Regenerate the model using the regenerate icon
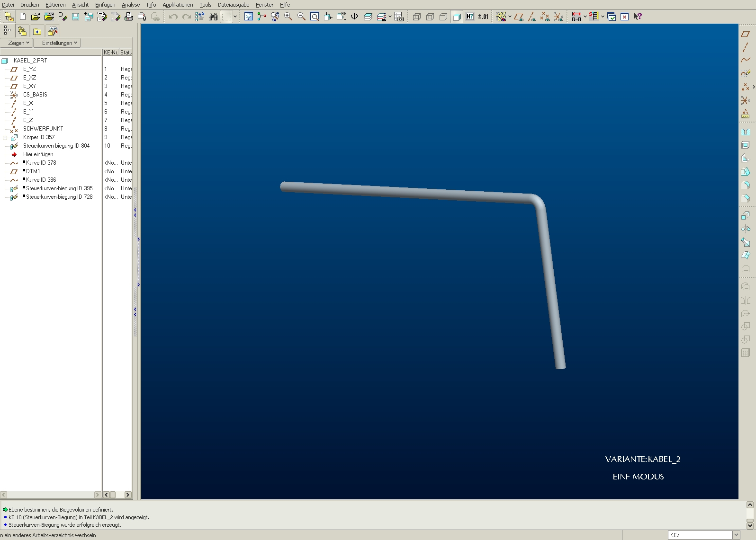 click(200, 17)
